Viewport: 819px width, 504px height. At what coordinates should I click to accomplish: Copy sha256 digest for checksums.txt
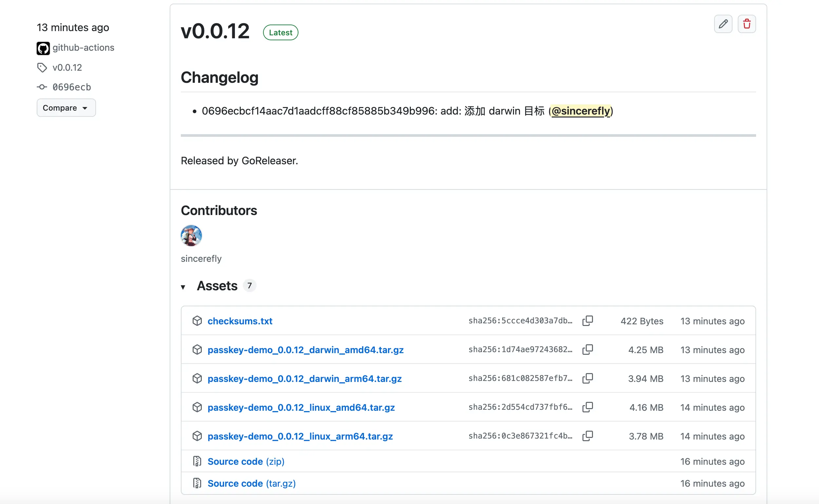click(587, 321)
